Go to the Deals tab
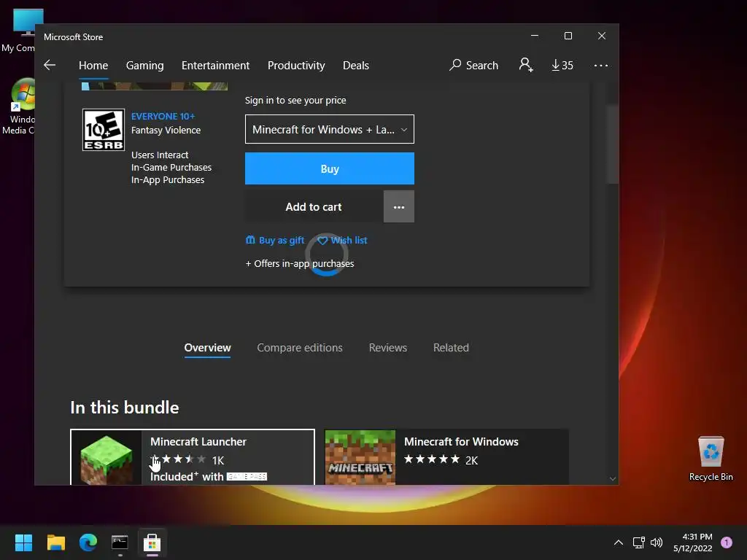This screenshot has width=747, height=560. point(356,65)
